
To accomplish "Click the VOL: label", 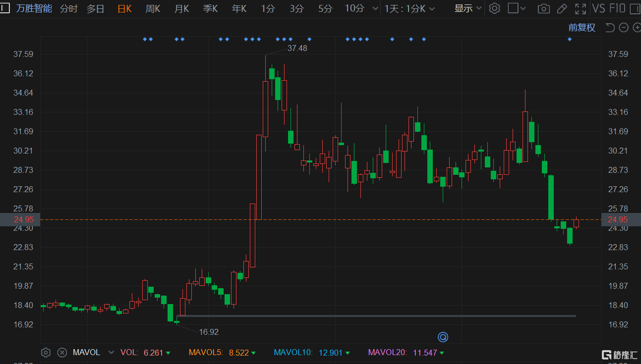I will 130,353.
